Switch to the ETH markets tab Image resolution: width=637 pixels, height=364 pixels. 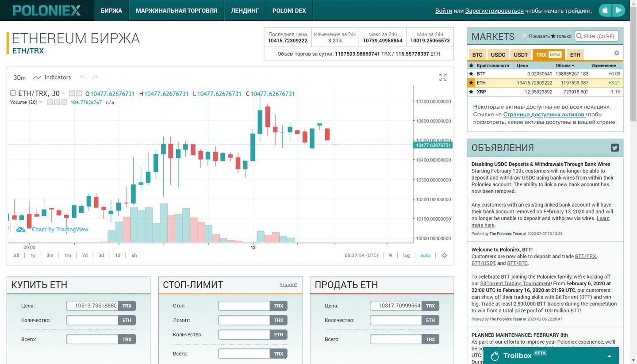click(x=575, y=55)
